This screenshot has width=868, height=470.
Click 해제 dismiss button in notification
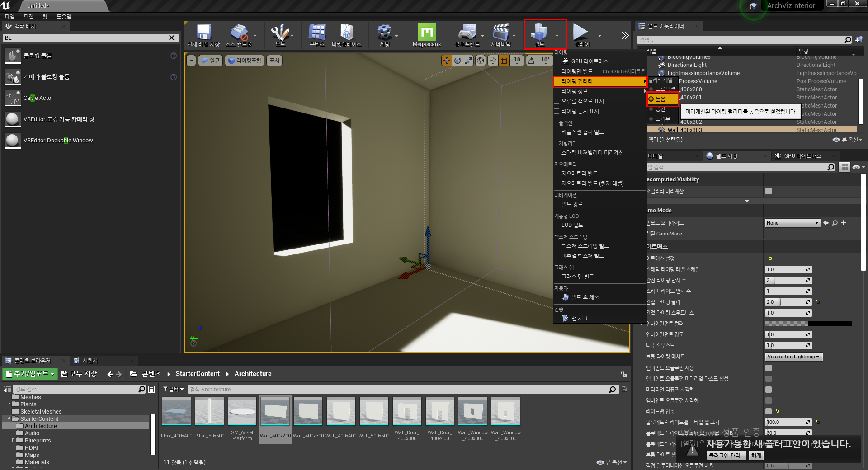[756, 456]
